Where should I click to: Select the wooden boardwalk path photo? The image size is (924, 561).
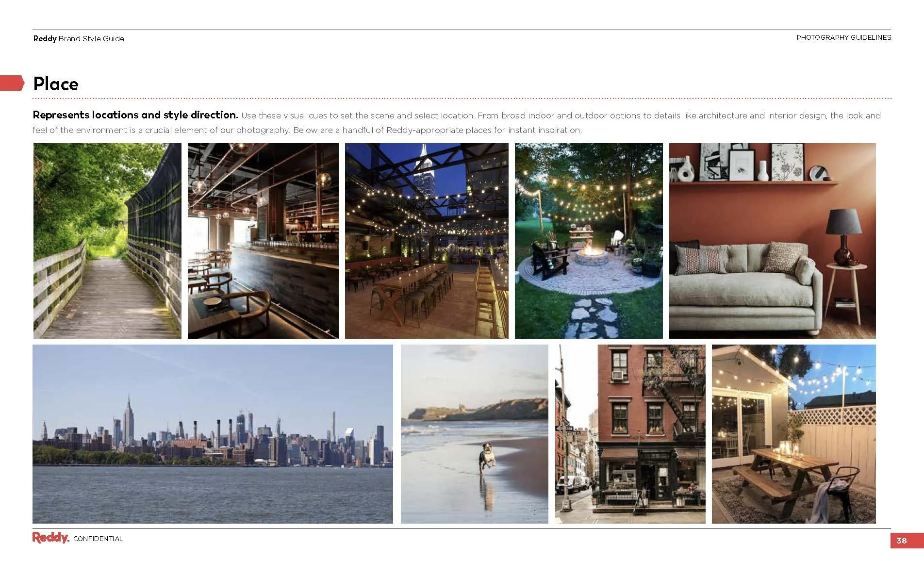click(107, 241)
